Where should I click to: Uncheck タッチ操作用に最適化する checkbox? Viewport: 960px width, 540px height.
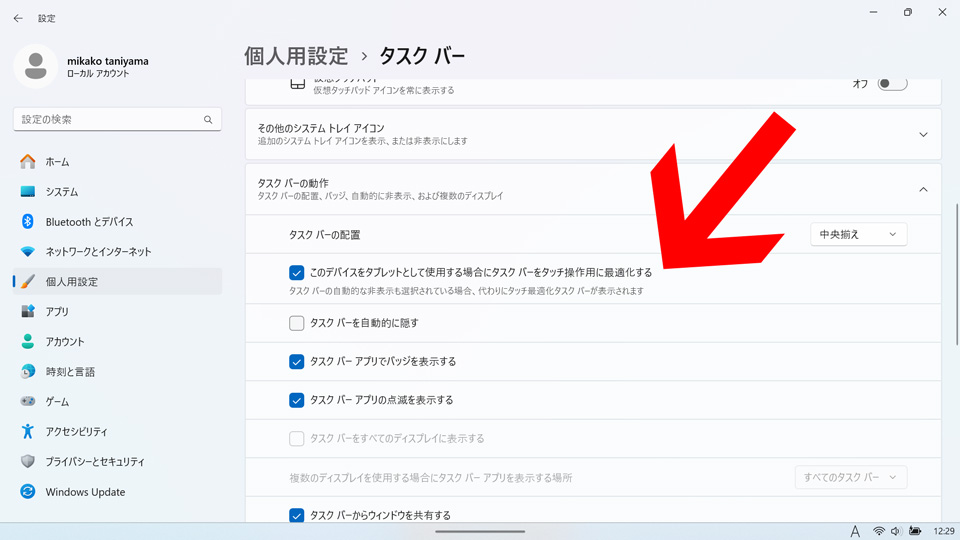(296, 272)
